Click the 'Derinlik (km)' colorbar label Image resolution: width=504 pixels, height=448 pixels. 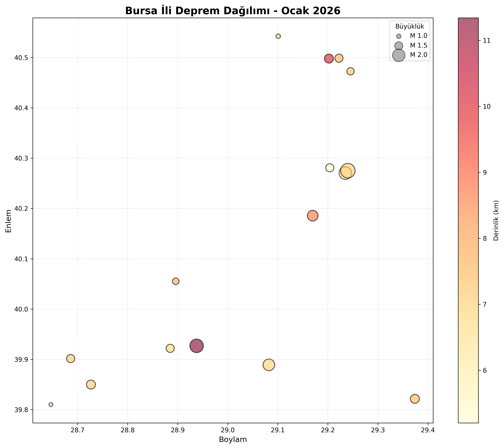(x=496, y=220)
